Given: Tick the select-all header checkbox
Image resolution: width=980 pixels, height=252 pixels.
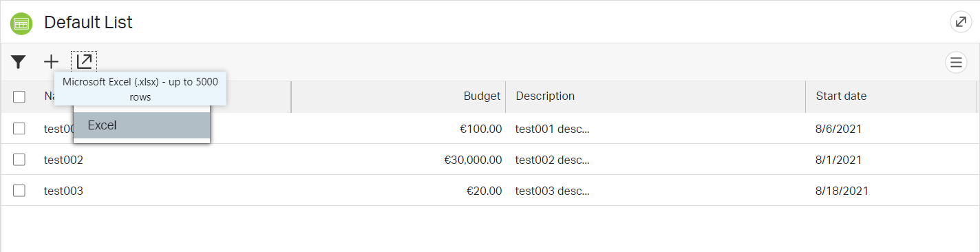Looking at the screenshot, I should coord(19,97).
